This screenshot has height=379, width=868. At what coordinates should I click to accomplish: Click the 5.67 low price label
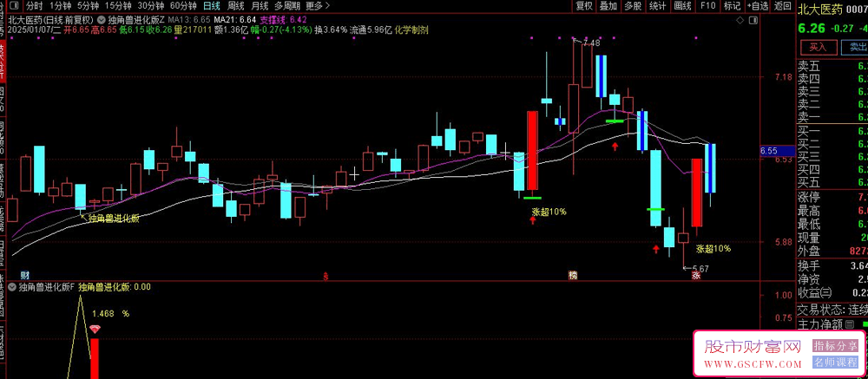701,268
